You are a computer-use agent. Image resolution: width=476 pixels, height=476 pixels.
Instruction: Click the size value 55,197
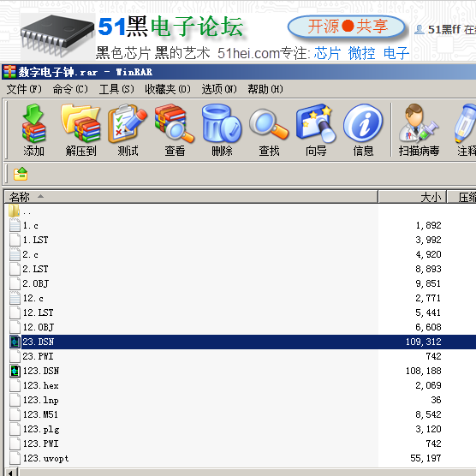coord(425,458)
